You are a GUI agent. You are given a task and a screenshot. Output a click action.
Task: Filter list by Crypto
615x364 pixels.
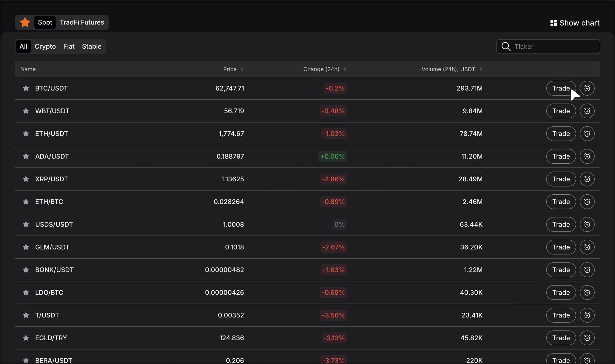(x=45, y=47)
